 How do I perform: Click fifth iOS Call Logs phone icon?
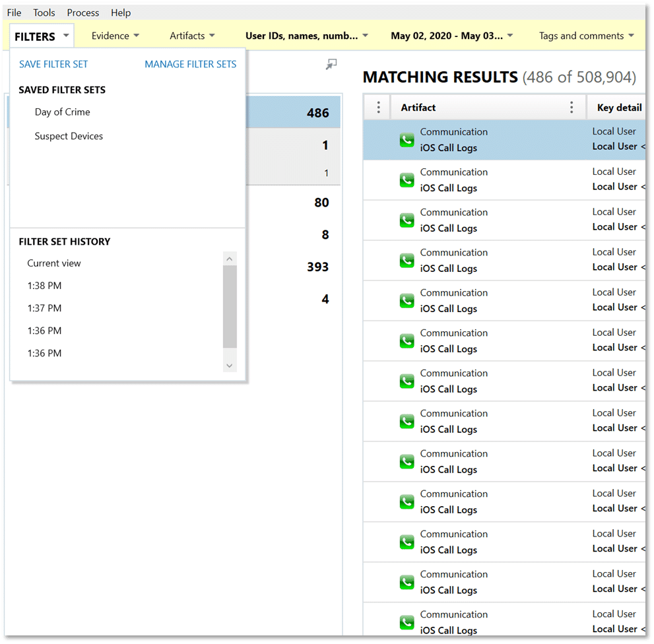pyautogui.click(x=407, y=300)
